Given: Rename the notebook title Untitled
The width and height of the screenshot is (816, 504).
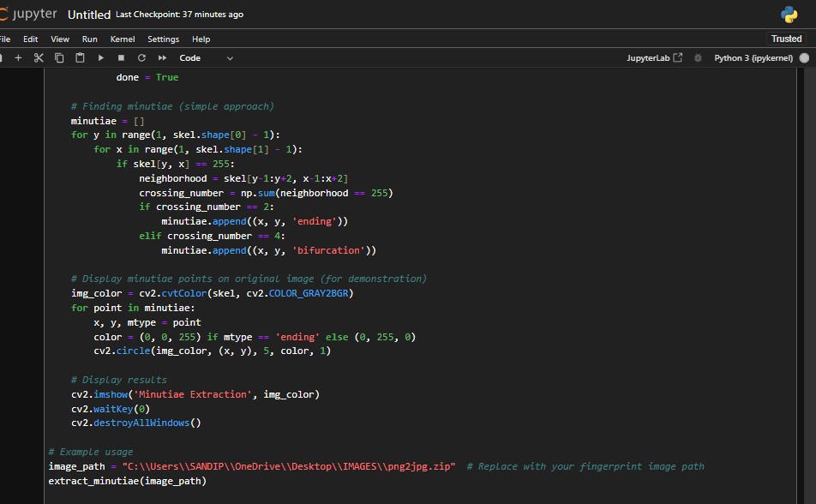Looking at the screenshot, I should [89, 15].
